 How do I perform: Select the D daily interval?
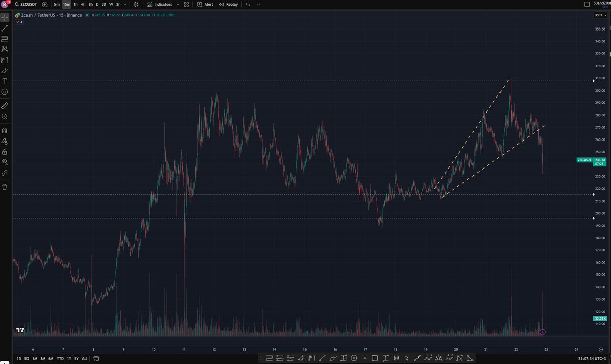97,4
